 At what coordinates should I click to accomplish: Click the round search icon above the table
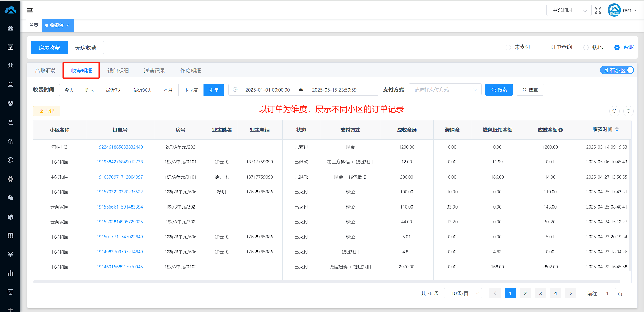614,111
